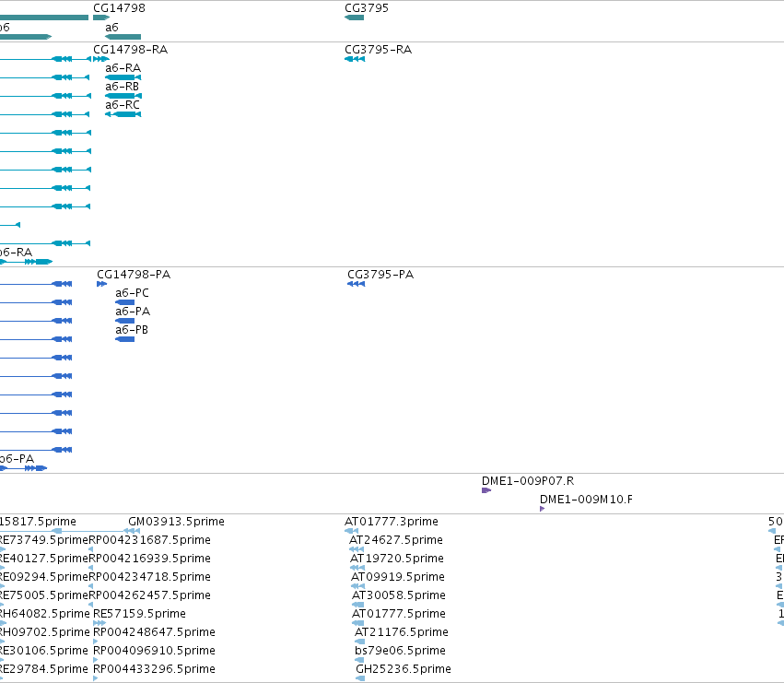Select the GH25236.5prime EST glyph
The height and width of the screenshot is (683, 784).
[360, 678]
